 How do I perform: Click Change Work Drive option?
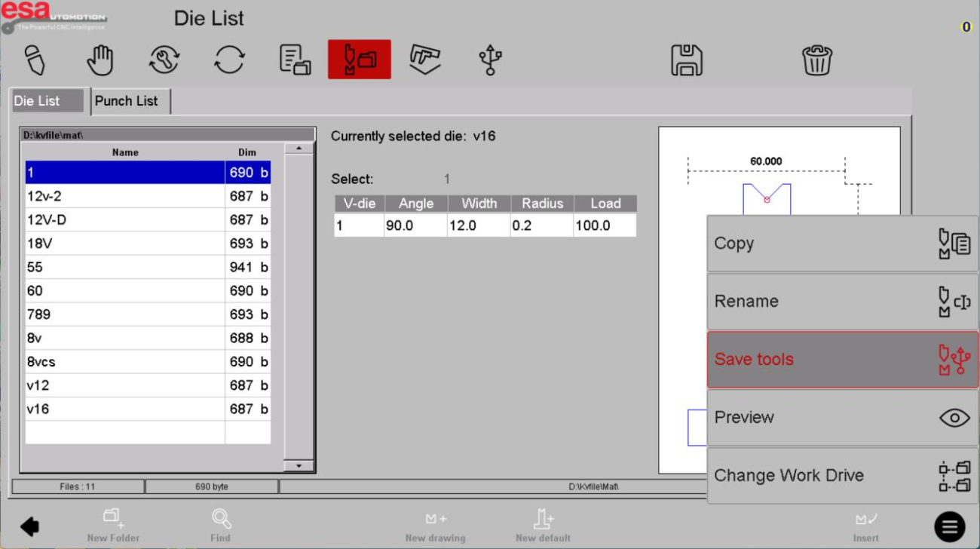click(841, 476)
